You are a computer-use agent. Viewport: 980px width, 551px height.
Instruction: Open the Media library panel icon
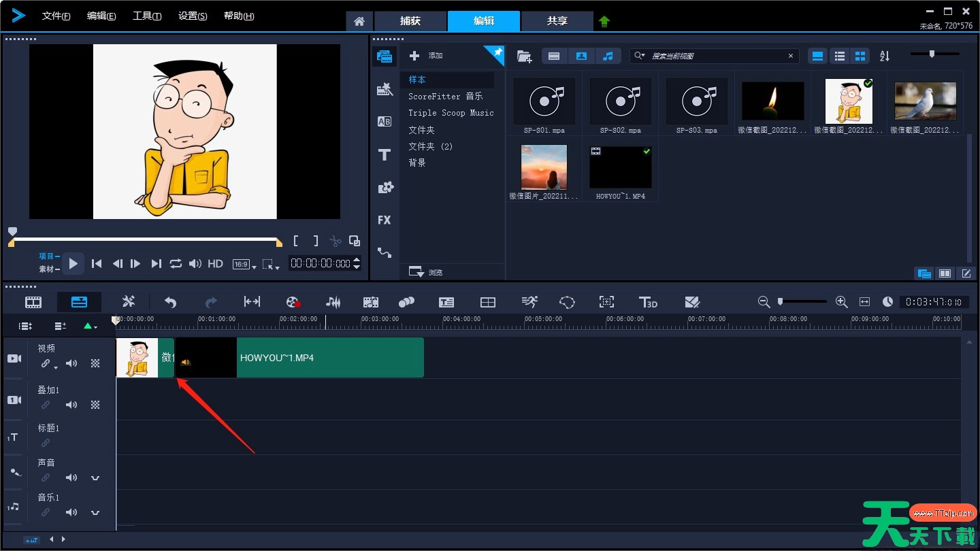pos(385,56)
